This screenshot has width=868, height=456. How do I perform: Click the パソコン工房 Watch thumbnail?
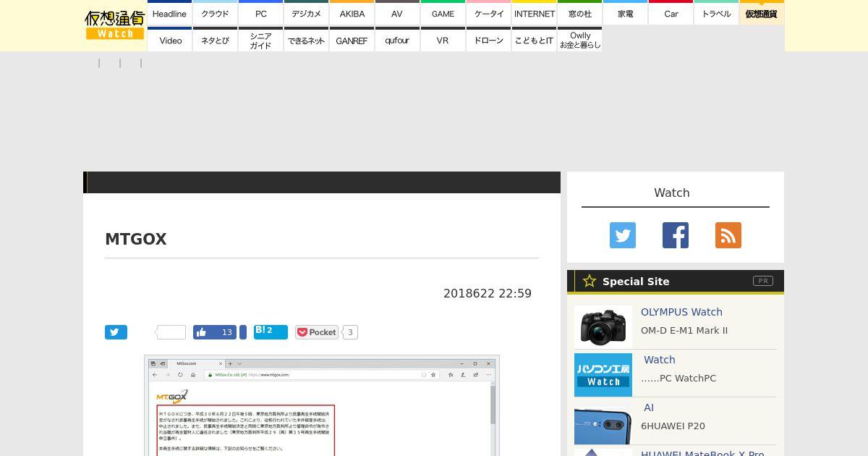point(603,375)
